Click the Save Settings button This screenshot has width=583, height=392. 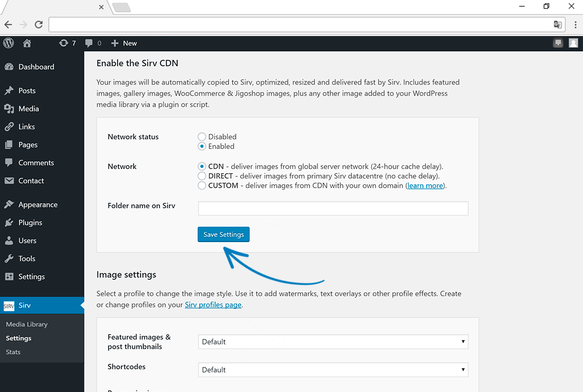point(223,234)
